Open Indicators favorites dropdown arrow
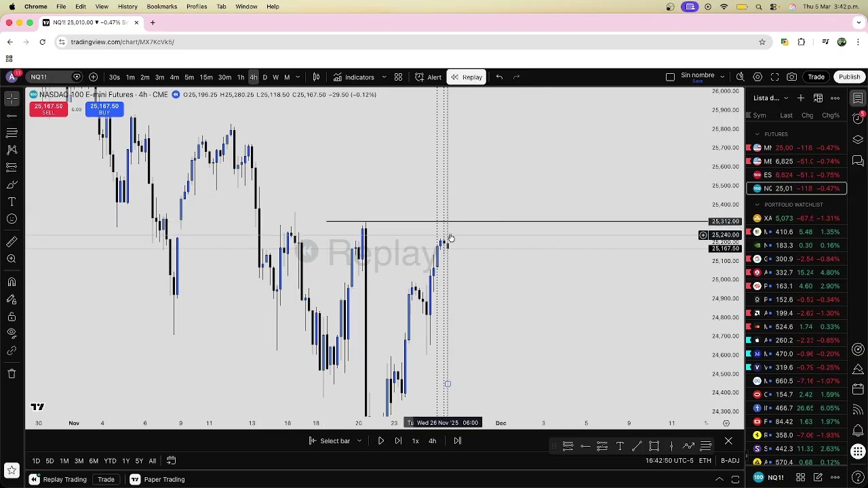The image size is (868, 488). pyautogui.click(x=384, y=77)
